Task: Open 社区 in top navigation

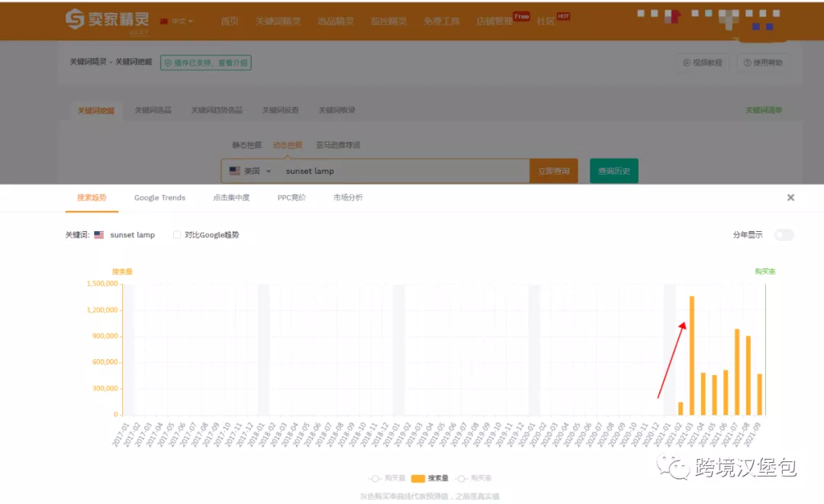Action: click(x=546, y=21)
